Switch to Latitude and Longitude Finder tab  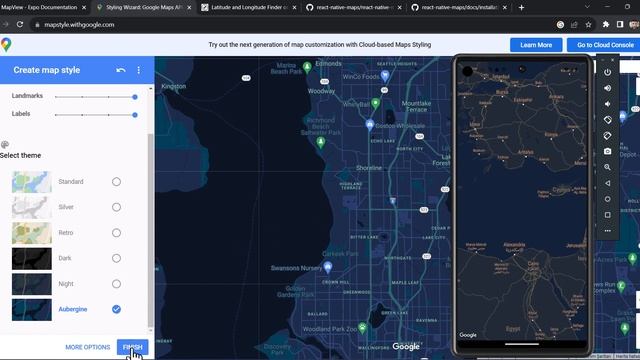[249, 7]
